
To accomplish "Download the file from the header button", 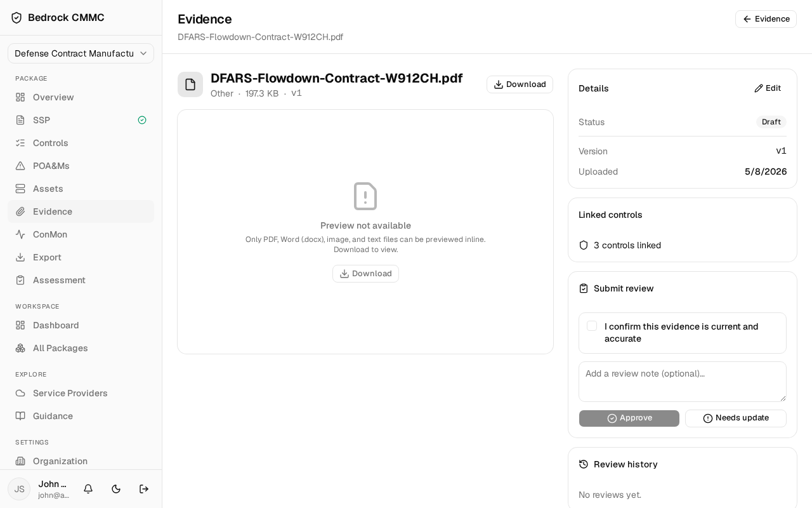I will [520, 84].
